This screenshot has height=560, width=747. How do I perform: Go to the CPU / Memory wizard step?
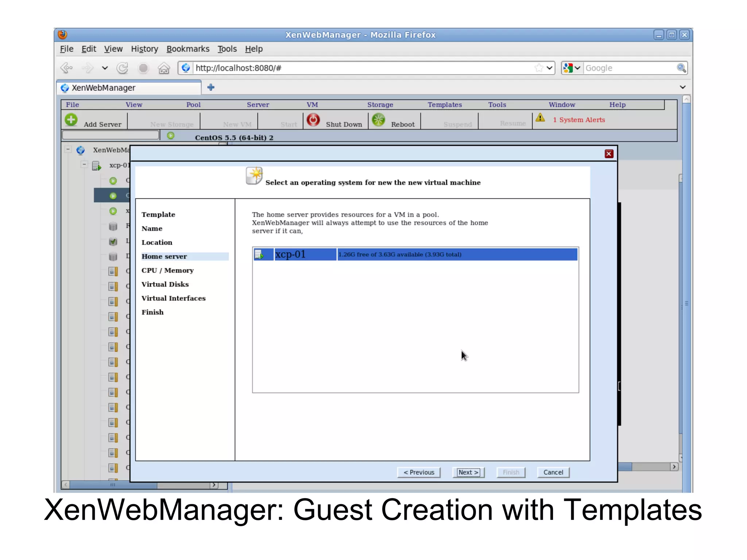click(x=167, y=270)
